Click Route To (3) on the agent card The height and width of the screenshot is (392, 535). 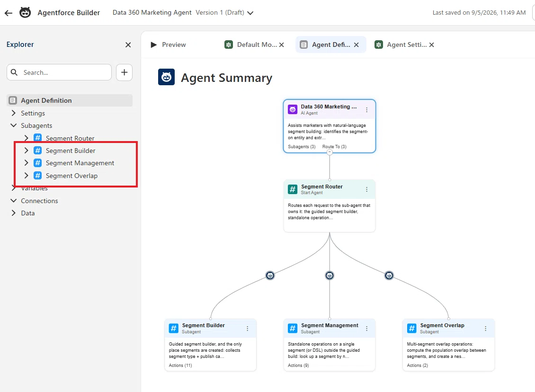tap(334, 147)
